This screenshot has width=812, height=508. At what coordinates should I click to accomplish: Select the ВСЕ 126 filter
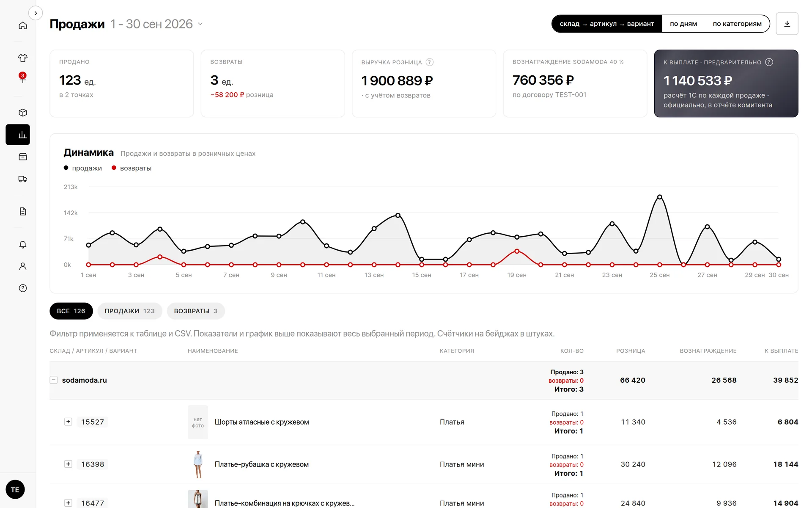[x=71, y=311]
